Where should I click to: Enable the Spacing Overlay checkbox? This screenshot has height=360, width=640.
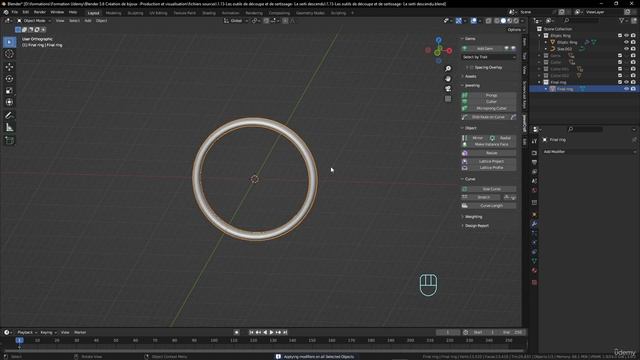click(x=471, y=67)
